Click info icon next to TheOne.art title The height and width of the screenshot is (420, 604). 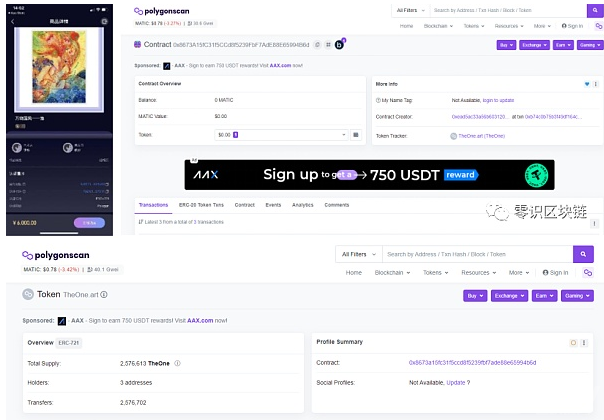tap(104, 294)
